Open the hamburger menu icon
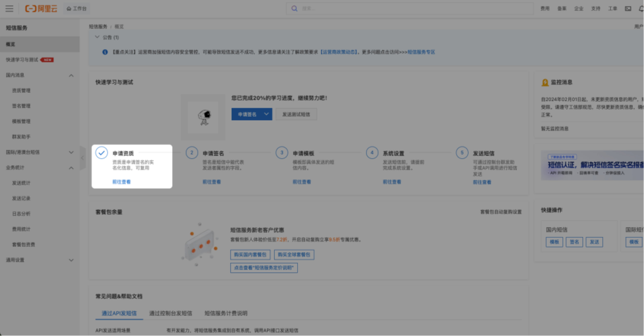This screenshot has height=336, width=644. point(9,9)
